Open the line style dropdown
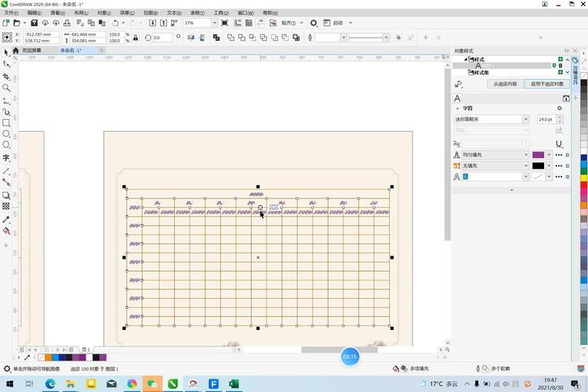This screenshot has width=588, height=392. (x=386, y=38)
